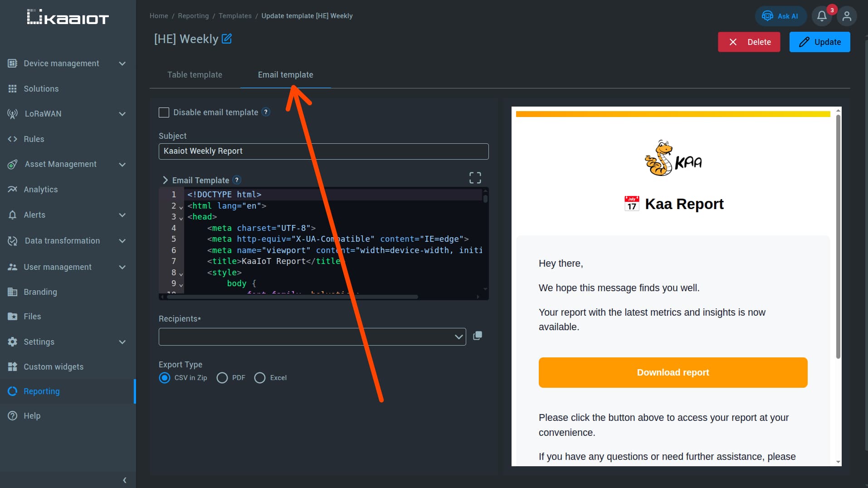Open Files in sidebar
The image size is (868, 488).
32,317
